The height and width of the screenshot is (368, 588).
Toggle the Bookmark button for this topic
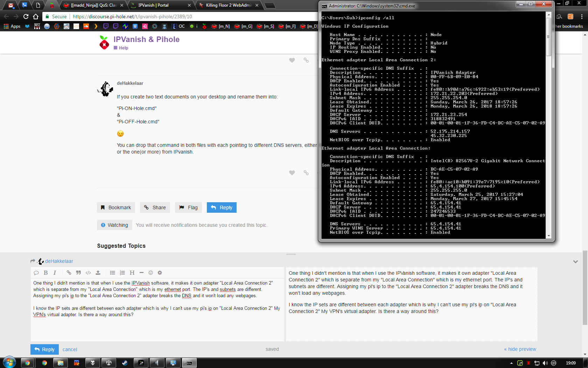pos(116,207)
